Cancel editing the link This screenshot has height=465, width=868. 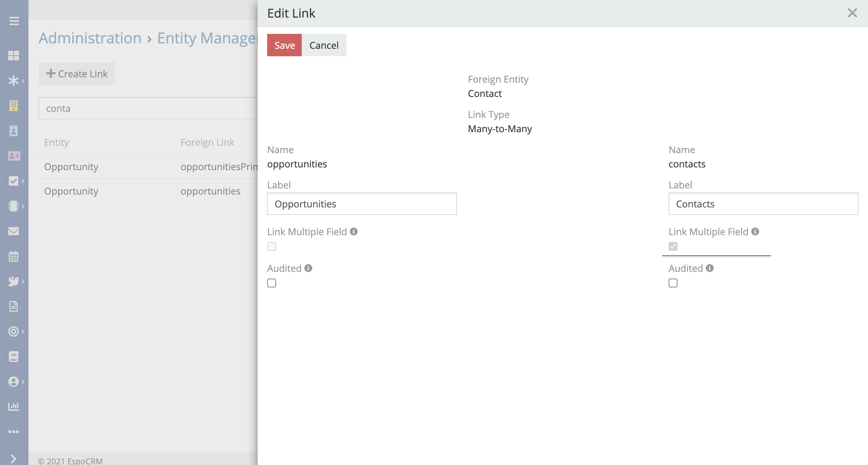(x=324, y=45)
